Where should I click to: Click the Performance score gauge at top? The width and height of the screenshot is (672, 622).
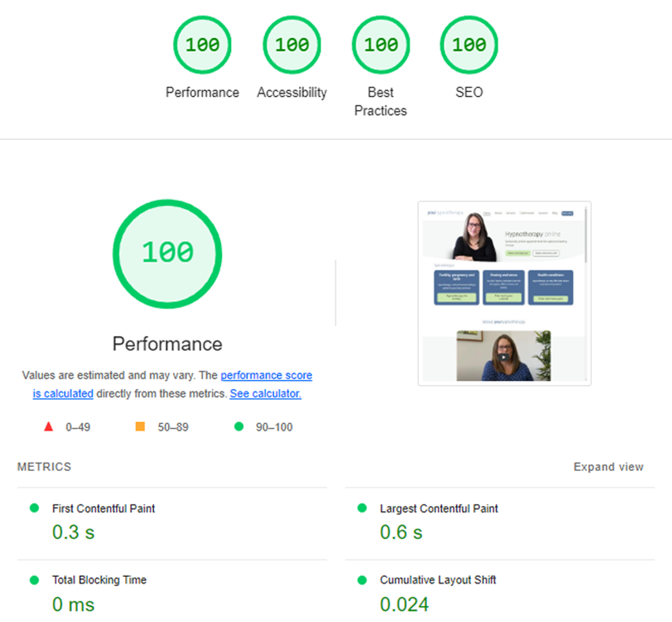pos(202,45)
